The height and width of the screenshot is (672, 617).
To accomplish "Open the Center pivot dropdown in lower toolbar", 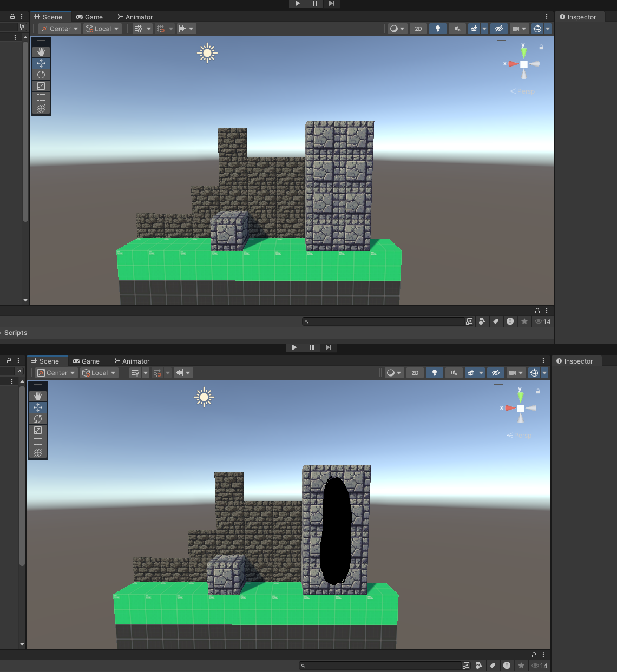I will tap(56, 373).
